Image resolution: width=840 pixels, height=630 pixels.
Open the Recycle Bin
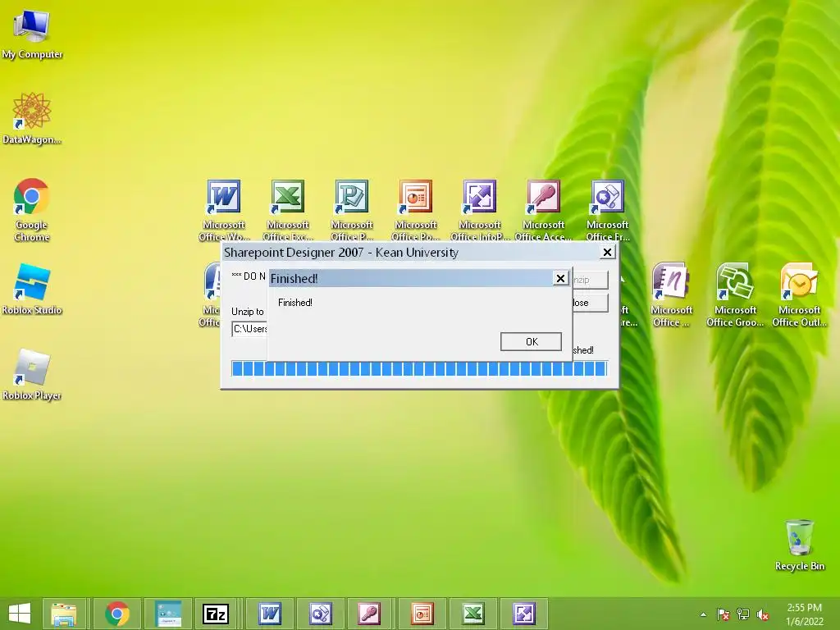pos(799,545)
